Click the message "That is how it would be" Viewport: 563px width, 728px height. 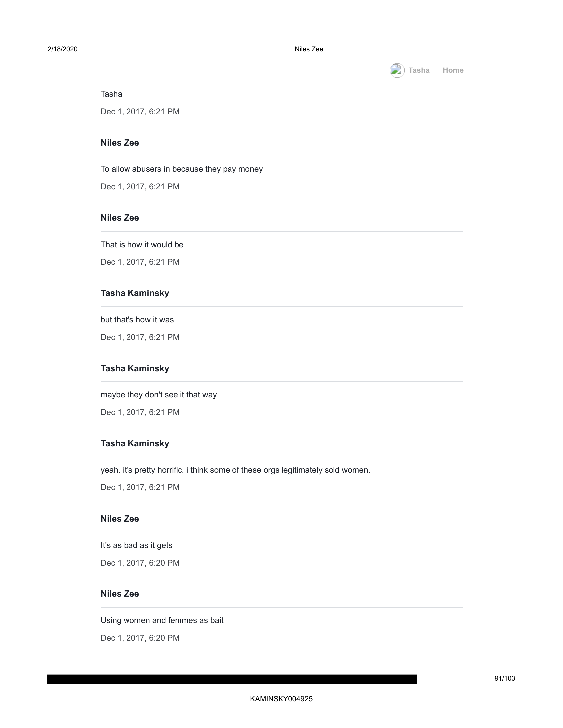(x=142, y=244)
